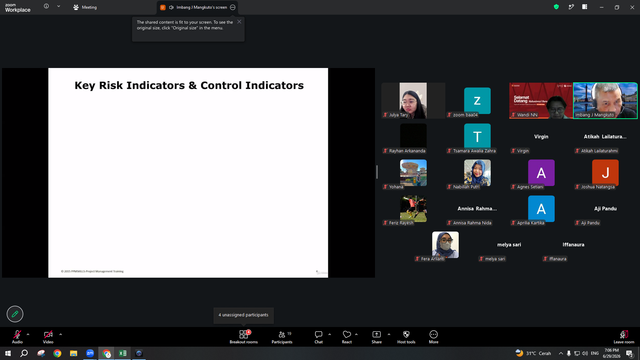Screen dimensions: 640x360
Task: Open shared screen options circle menu
Action: click(233, 7)
